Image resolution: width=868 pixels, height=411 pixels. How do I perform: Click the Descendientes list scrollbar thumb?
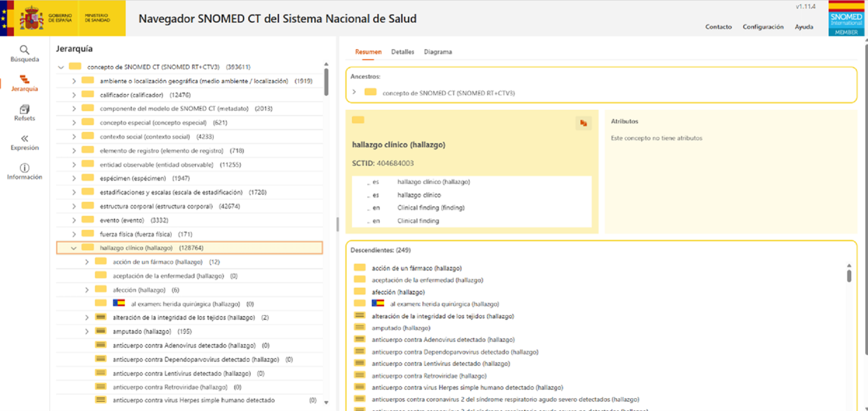pos(849,276)
